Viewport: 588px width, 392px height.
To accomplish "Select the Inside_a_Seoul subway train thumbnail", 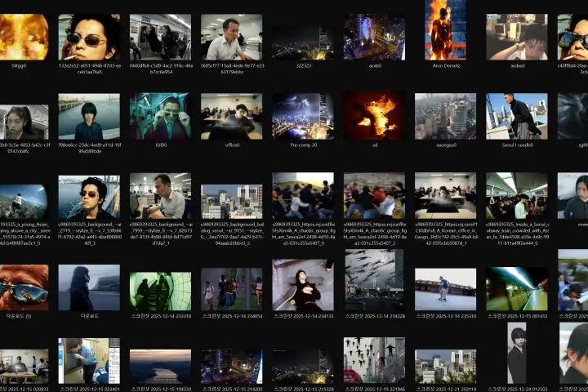I will click(x=517, y=196).
